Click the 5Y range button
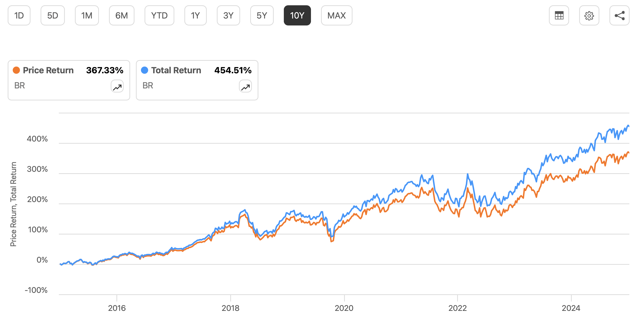The height and width of the screenshot is (320, 644). 262,16
